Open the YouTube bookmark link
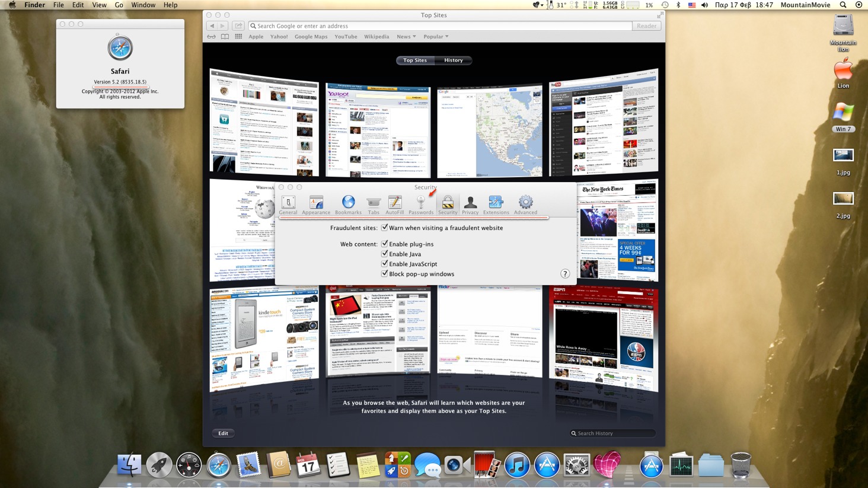 coord(346,37)
